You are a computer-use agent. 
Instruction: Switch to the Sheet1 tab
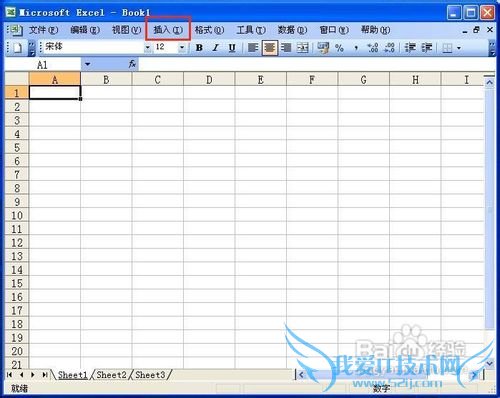click(73, 375)
